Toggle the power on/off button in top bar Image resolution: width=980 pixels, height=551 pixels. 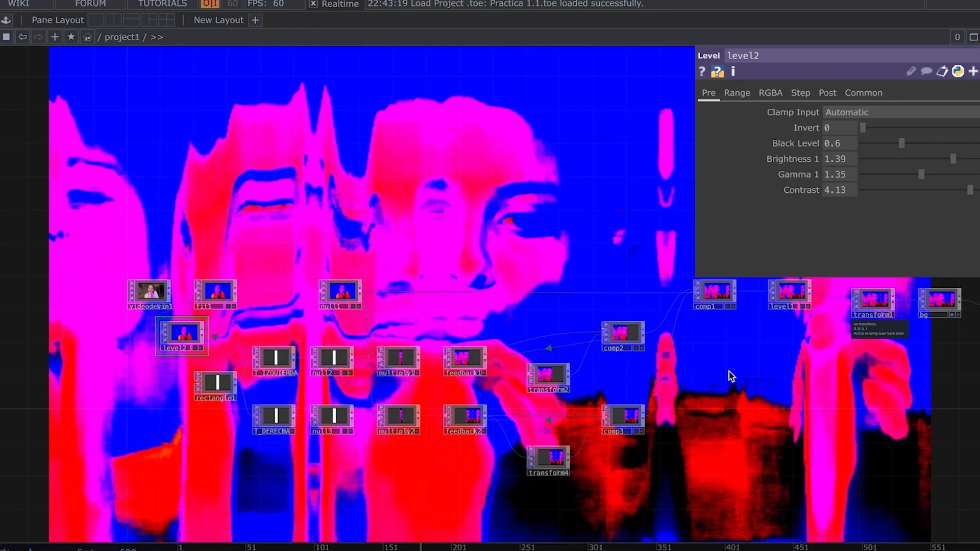click(x=209, y=4)
